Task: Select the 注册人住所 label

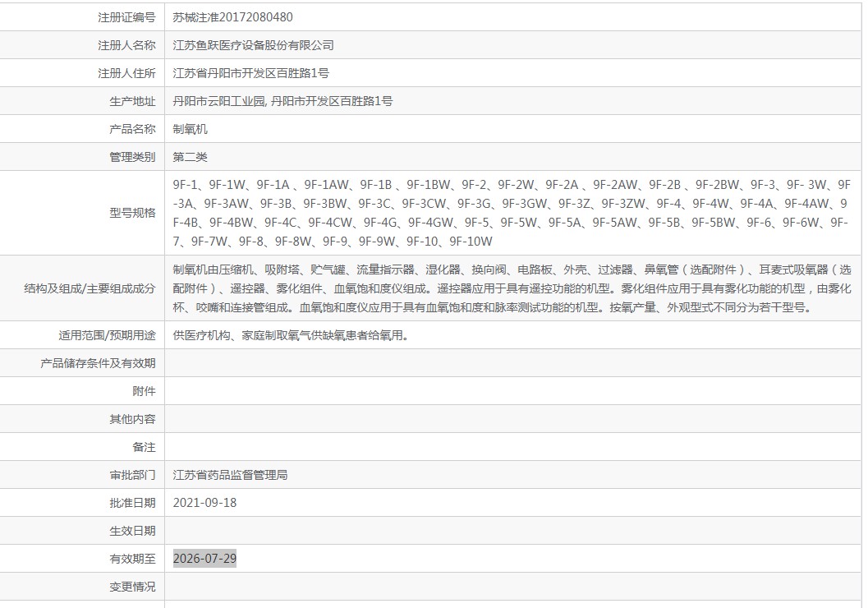Action: coord(126,73)
